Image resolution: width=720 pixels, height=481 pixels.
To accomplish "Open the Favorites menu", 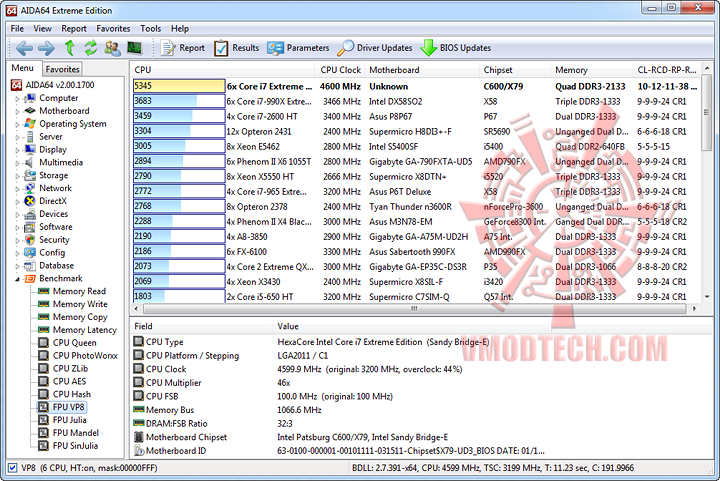I will point(113,28).
